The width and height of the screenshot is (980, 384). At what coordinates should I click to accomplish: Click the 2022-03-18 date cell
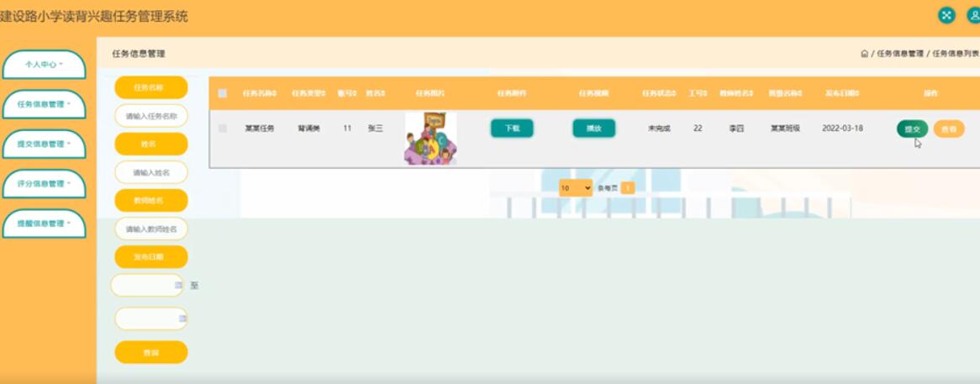(x=842, y=128)
